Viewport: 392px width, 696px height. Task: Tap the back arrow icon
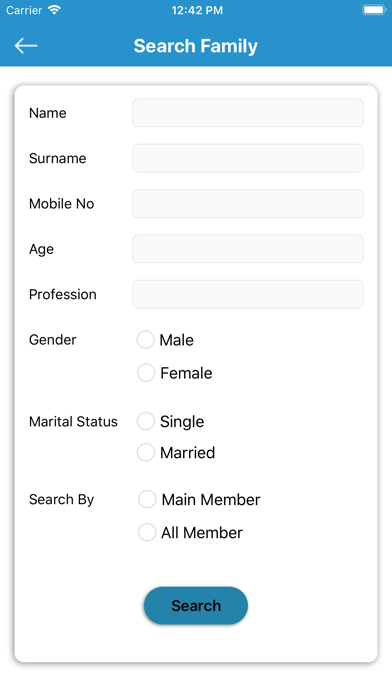(26, 46)
